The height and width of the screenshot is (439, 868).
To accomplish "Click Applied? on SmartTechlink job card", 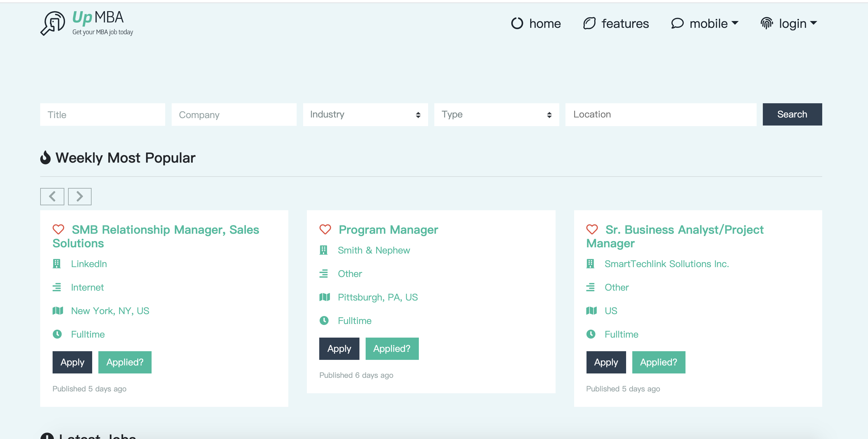I will tap(658, 362).
